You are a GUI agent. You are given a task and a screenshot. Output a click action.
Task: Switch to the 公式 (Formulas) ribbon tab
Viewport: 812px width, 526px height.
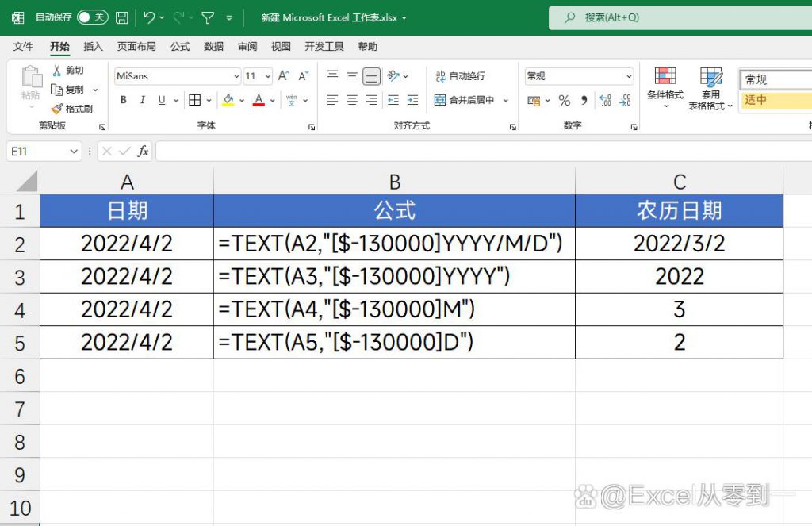180,47
